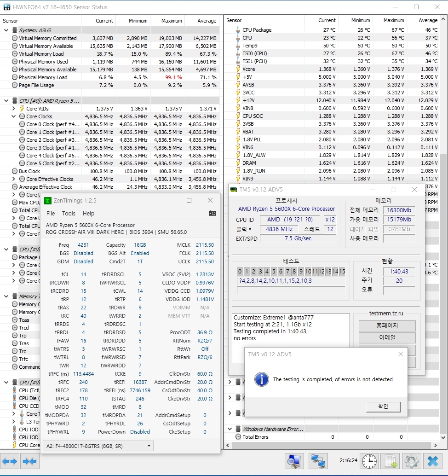Open HWiNFO sensor settings gear icon

pyautogui.click(x=411, y=461)
